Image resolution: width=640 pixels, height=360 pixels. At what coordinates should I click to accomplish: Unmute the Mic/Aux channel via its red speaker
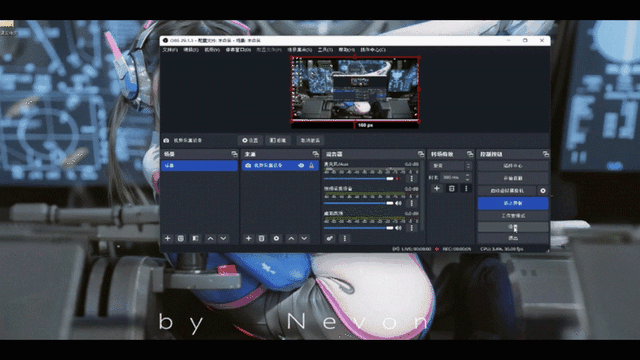pos(398,178)
